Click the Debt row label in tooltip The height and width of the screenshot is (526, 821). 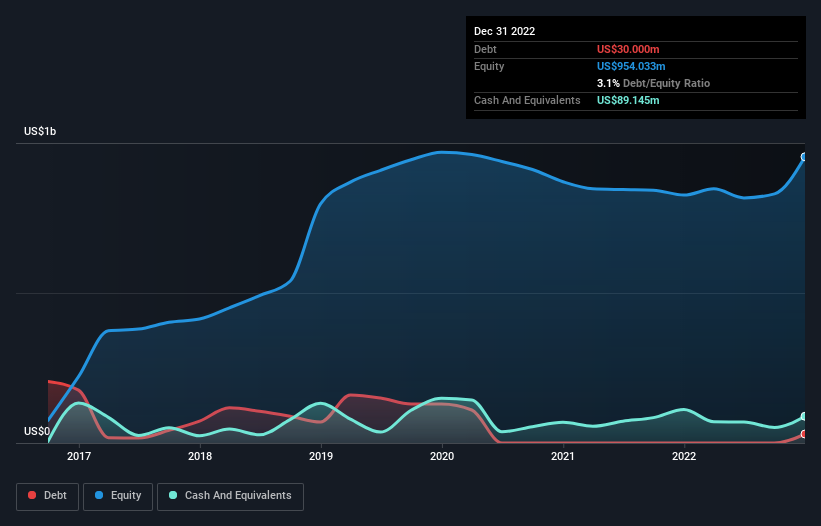pos(485,49)
